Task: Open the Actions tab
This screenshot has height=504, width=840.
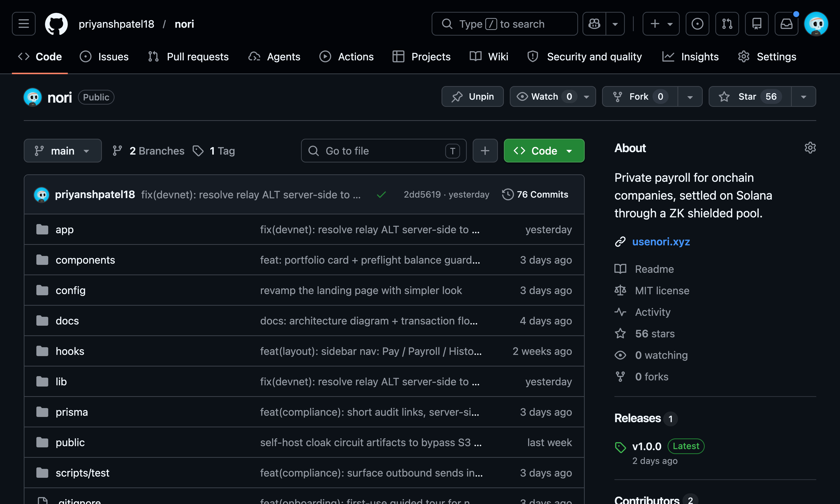Action: pos(347,57)
